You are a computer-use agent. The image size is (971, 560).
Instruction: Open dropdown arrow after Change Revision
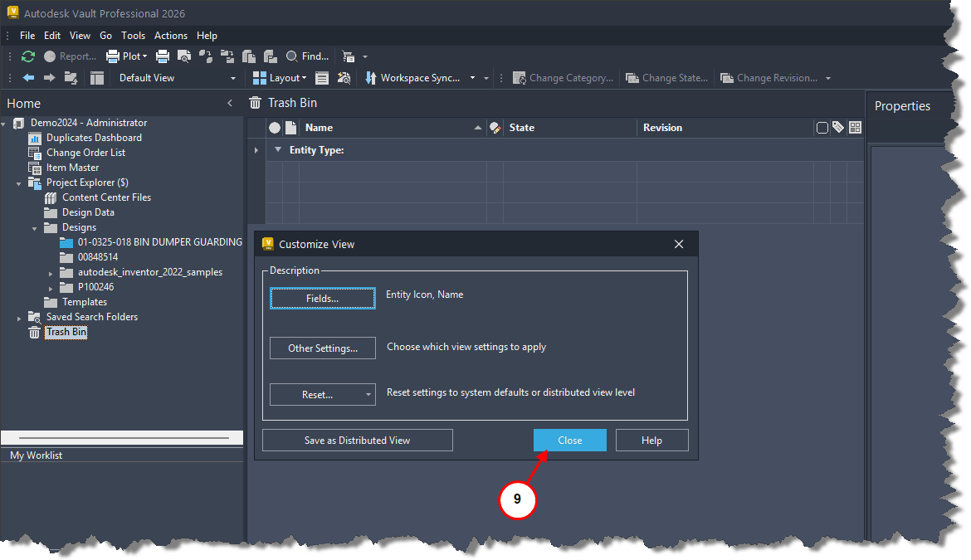(x=828, y=79)
